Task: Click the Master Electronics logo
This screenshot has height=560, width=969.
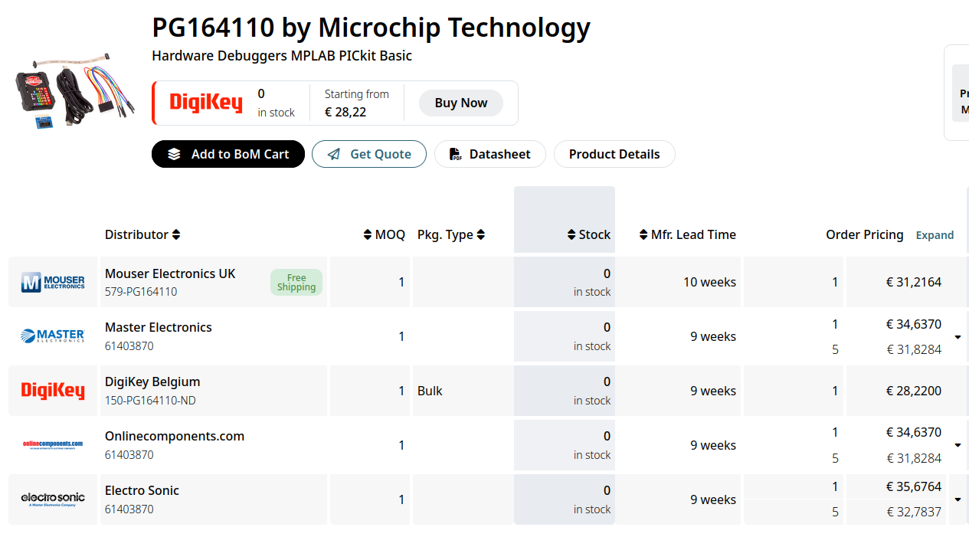Action: 53,336
